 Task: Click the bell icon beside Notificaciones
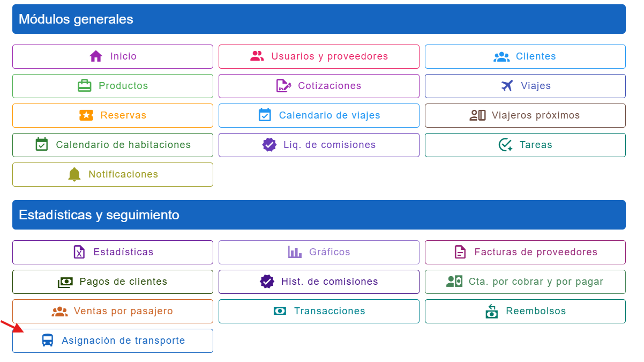[74, 174]
